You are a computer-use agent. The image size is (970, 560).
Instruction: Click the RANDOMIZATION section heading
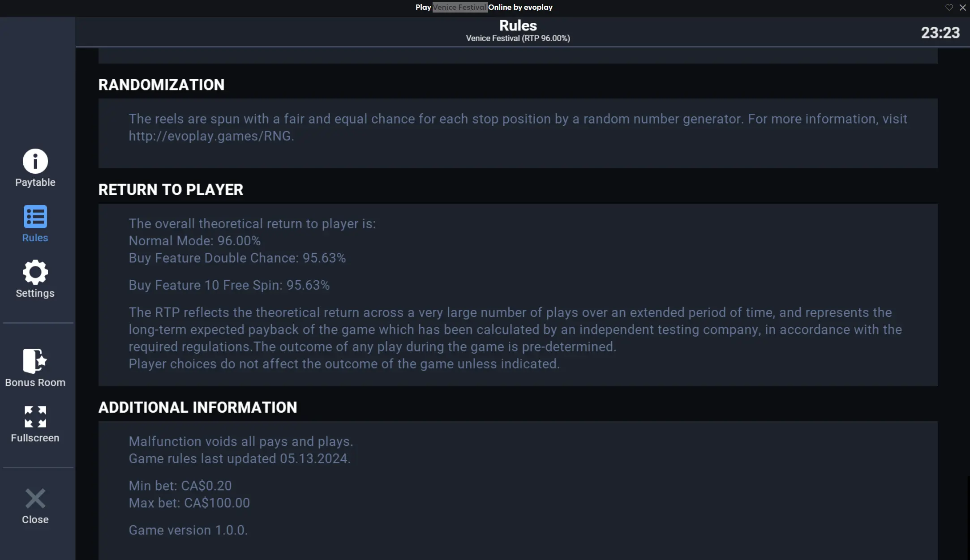[161, 85]
